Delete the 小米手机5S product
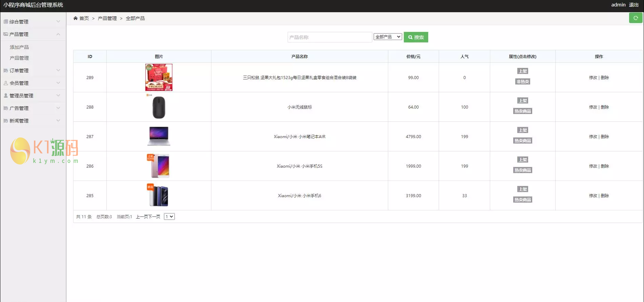 tap(605, 166)
